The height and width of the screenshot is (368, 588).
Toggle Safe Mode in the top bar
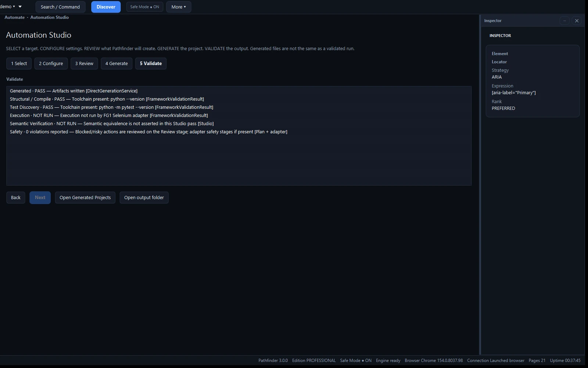tap(145, 7)
